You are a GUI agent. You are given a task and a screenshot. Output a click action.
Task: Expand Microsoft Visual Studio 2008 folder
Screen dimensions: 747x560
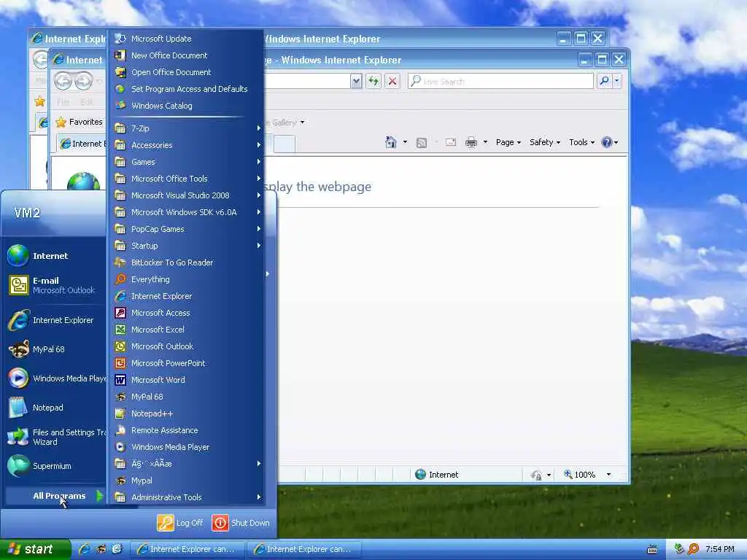click(186, 195)
